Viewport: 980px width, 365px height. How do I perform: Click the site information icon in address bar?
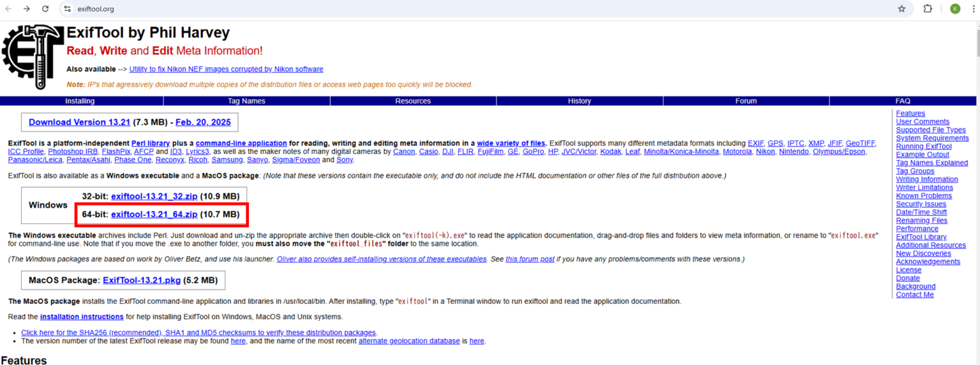point(68,9)
